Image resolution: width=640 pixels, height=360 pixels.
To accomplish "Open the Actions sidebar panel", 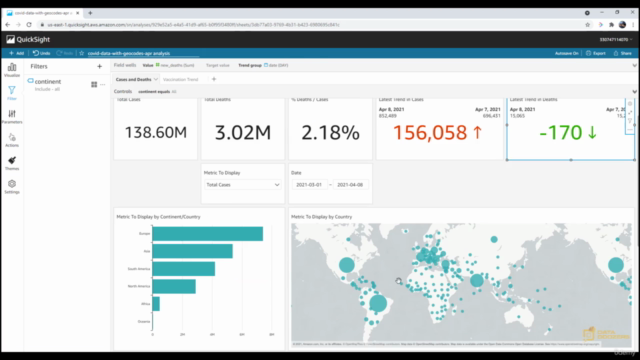I will tap(12, 140).
